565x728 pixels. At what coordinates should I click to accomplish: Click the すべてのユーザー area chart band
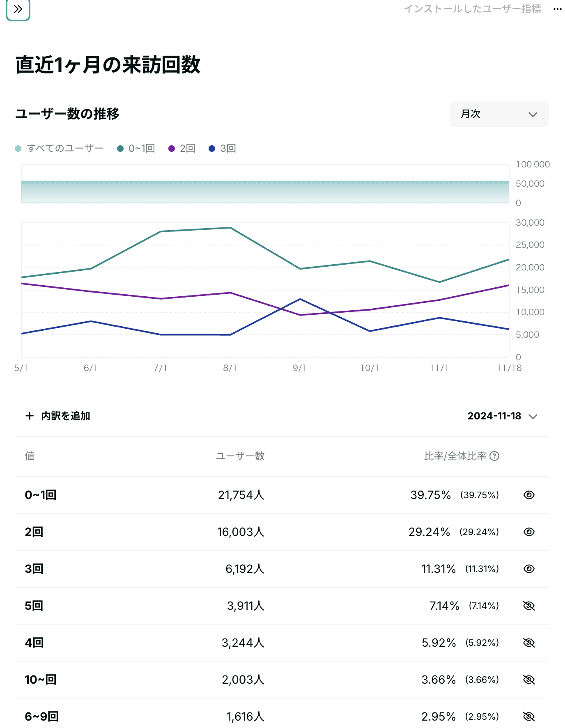coord(265,192)
